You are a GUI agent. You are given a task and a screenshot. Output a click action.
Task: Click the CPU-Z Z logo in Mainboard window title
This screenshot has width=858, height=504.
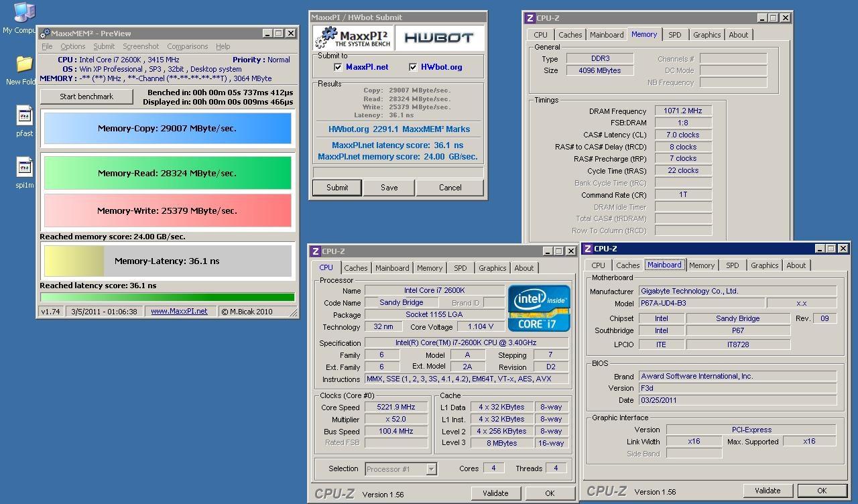click(588, 249)
